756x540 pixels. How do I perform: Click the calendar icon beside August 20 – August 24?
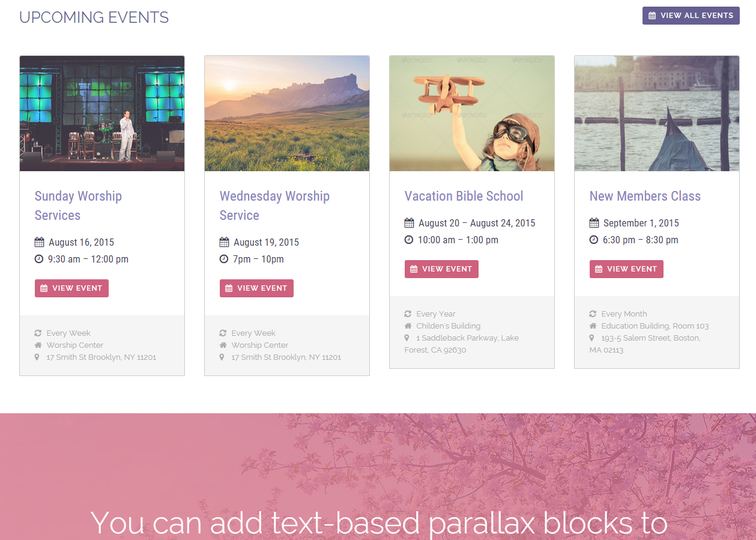(410, 223)
